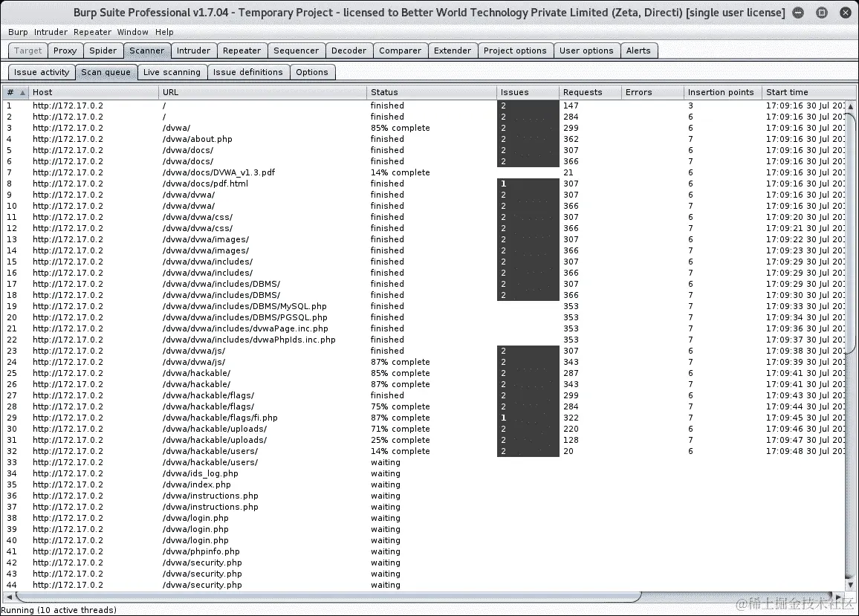Select the Scan queue sub-tab

(106, 72)
